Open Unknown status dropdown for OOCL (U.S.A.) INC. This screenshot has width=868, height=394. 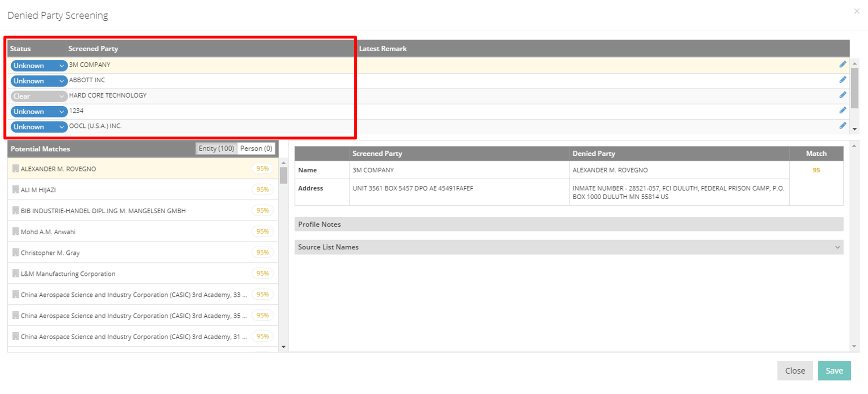click(38, 127)
